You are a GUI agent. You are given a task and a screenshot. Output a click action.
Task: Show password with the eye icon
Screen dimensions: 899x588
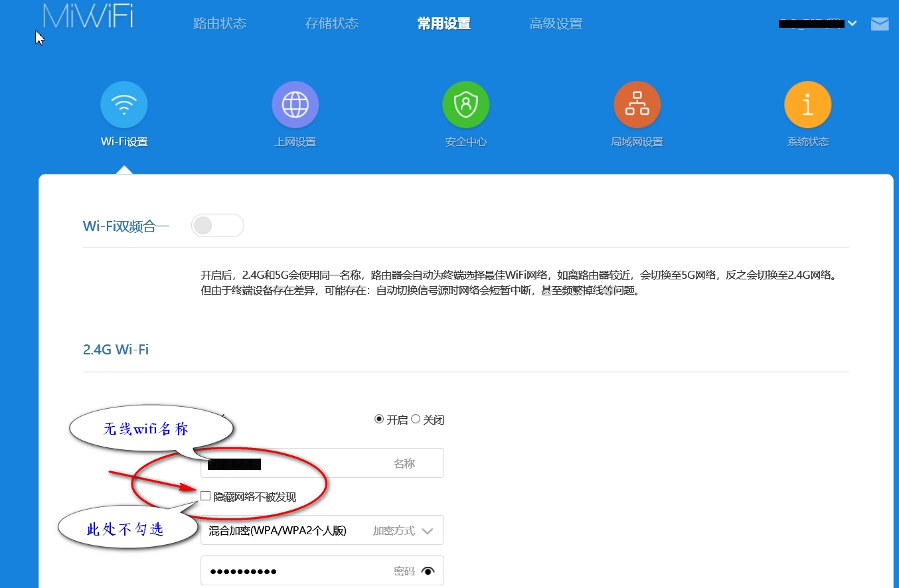click(428, 571)
